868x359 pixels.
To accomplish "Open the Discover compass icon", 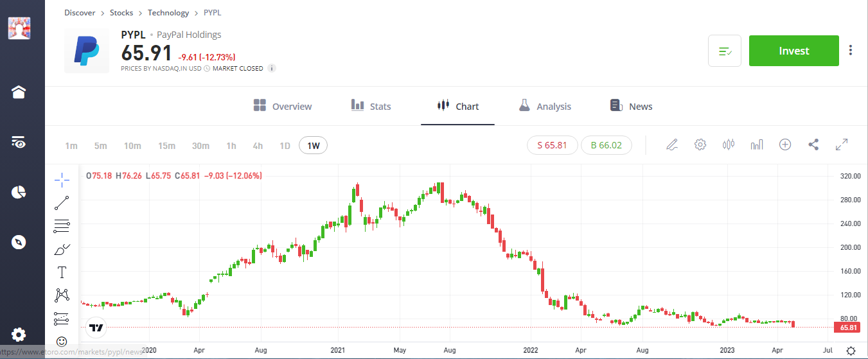I will coord(19,242).
